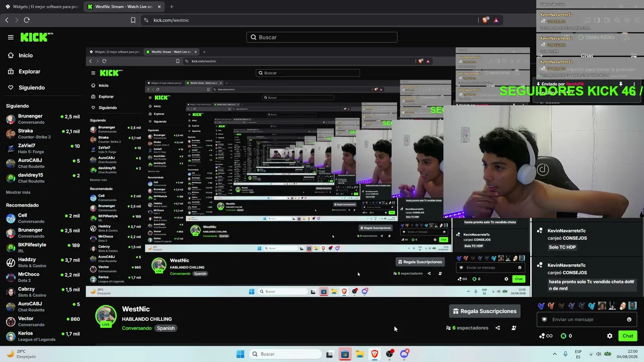
Task: Click the chat identity shield icon
Action: [544, 319]
